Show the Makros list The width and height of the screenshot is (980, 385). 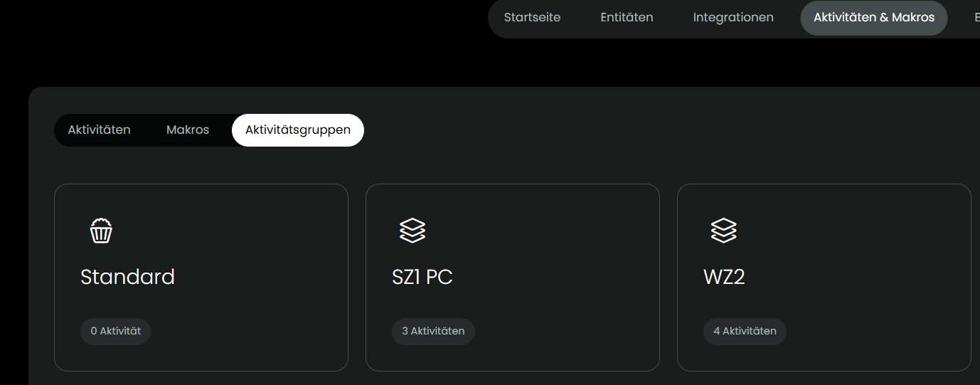point(188,130)
